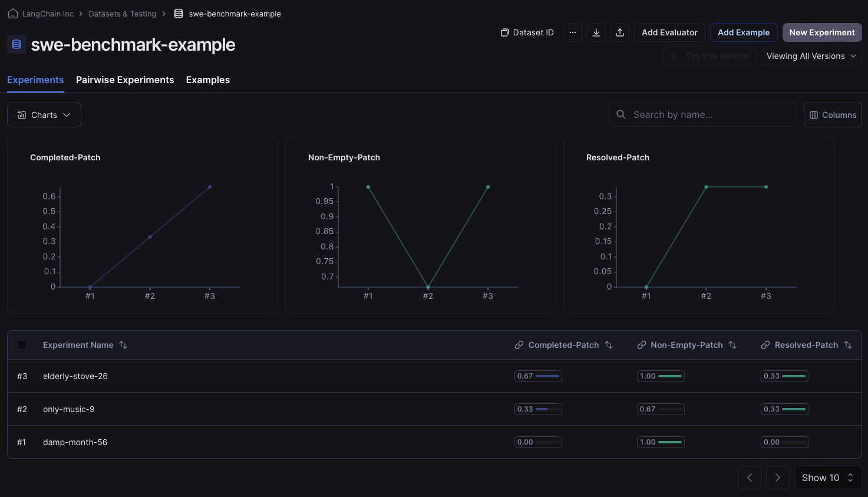Sort by Resolved-Patch column arrows
Image resolution: width=868 pixels, height=497 pixels.
click(848, 345)
